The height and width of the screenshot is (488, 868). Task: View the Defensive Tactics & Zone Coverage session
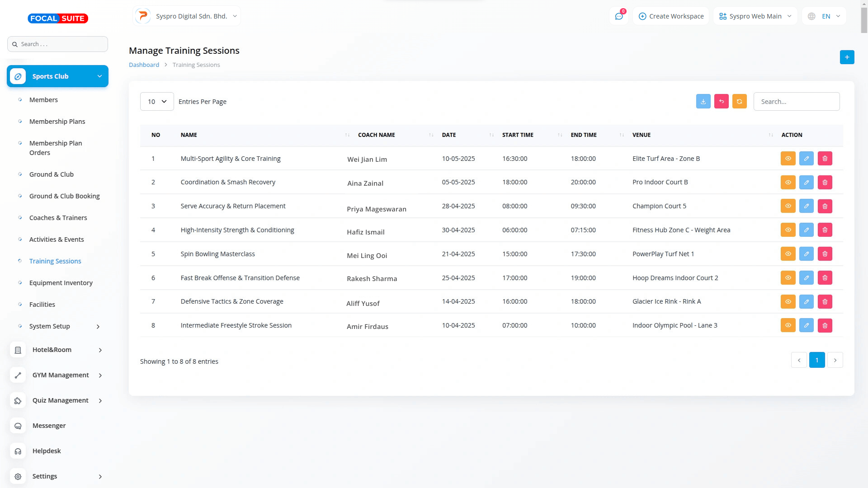point(788,301)
